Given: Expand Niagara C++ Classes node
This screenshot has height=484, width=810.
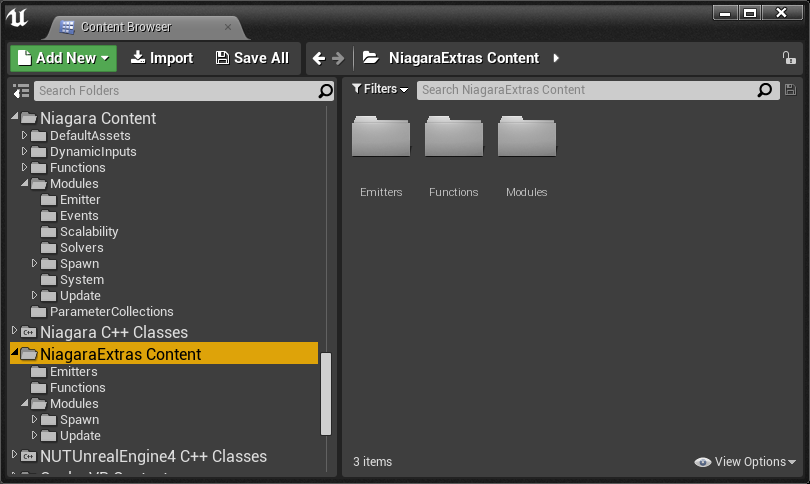Looking at the screenshot, I should [14, 331].
